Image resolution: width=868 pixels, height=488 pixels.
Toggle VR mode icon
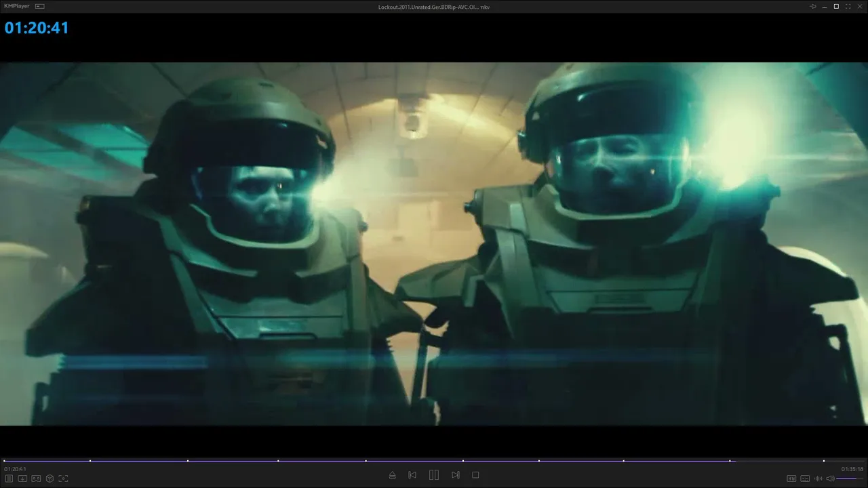(36, 479)
